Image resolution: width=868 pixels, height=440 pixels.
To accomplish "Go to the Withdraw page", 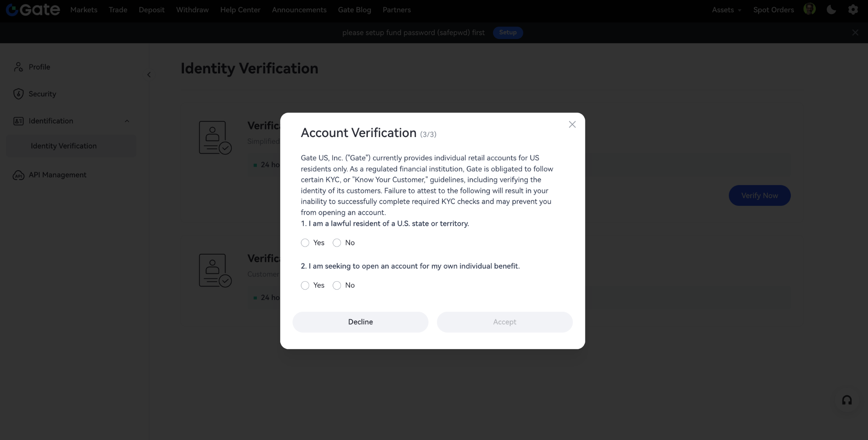I will tap(192, 10).
